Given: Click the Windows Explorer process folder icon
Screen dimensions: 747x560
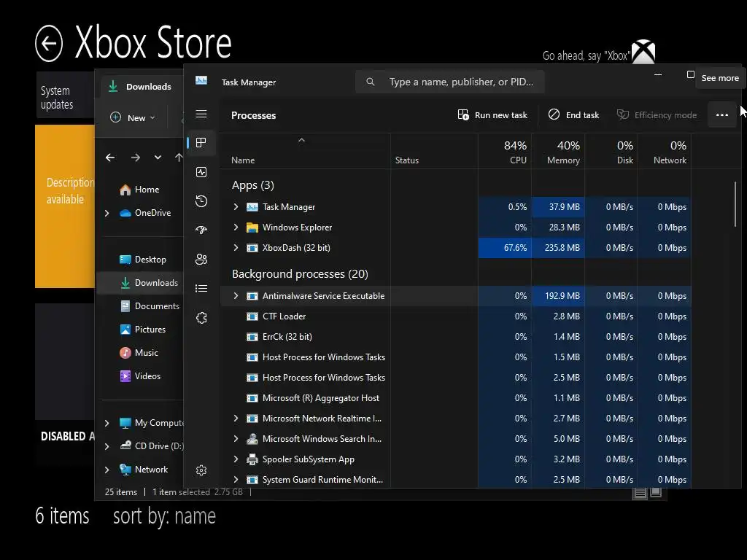Looking at the screenshot, I should (252, 227).
